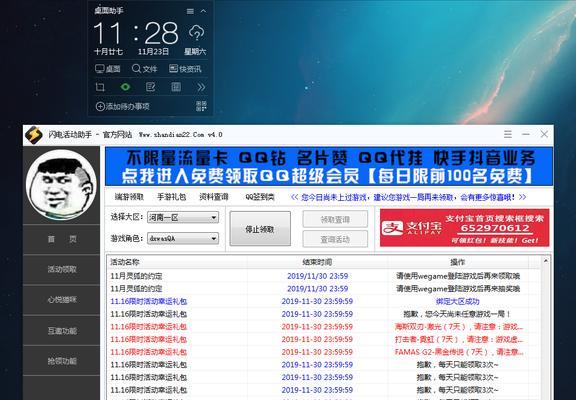
Task: Click the 领取查询 button
Action: [x=335, y=219]
